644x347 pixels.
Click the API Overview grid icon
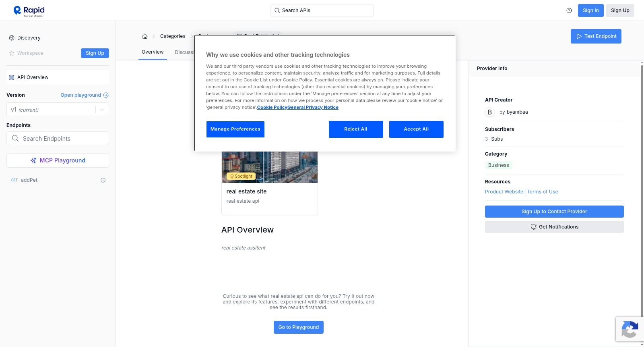[12, 77]
